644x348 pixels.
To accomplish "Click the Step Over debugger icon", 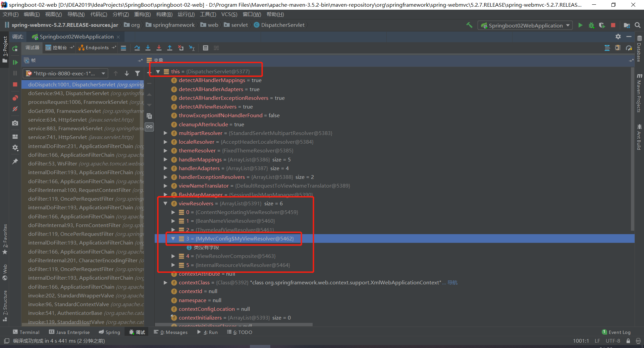I will point(137,48).
